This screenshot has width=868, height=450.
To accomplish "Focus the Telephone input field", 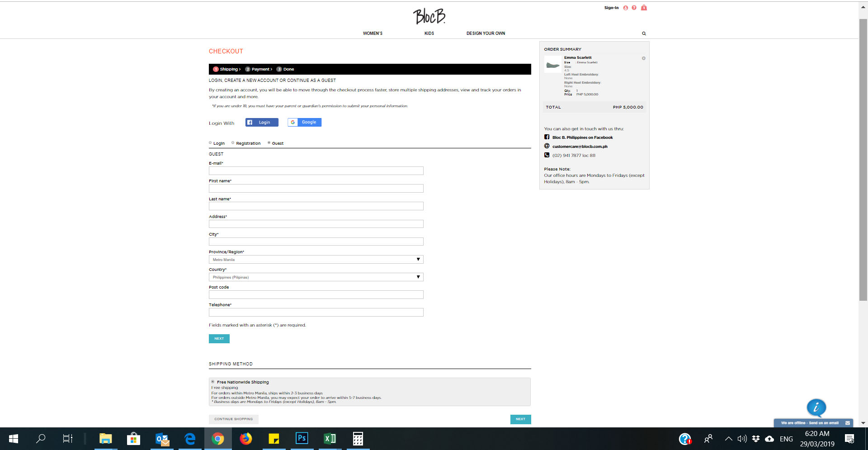I will pyautogui.click(x=316, y=313).
